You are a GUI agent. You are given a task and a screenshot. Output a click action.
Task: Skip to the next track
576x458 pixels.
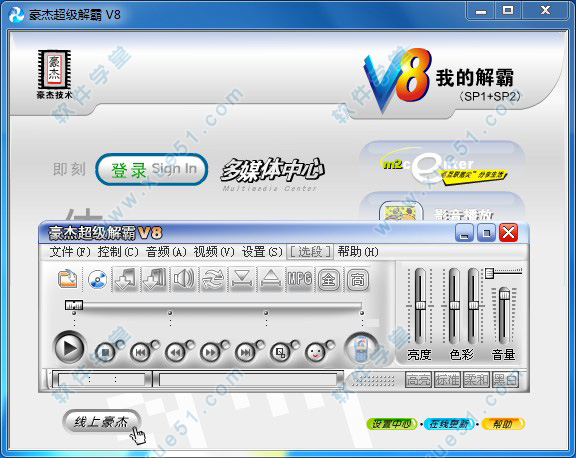[245, 352]
